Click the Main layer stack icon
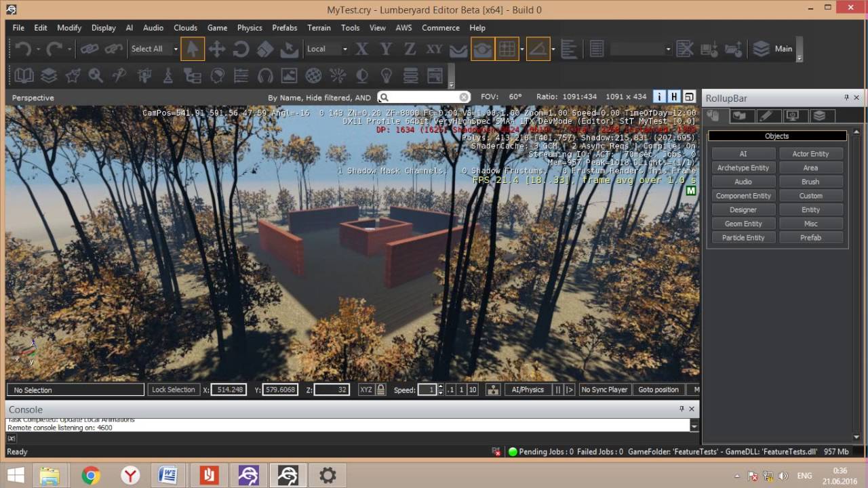Screen dimensions: 868x488 tap(761, 49)
